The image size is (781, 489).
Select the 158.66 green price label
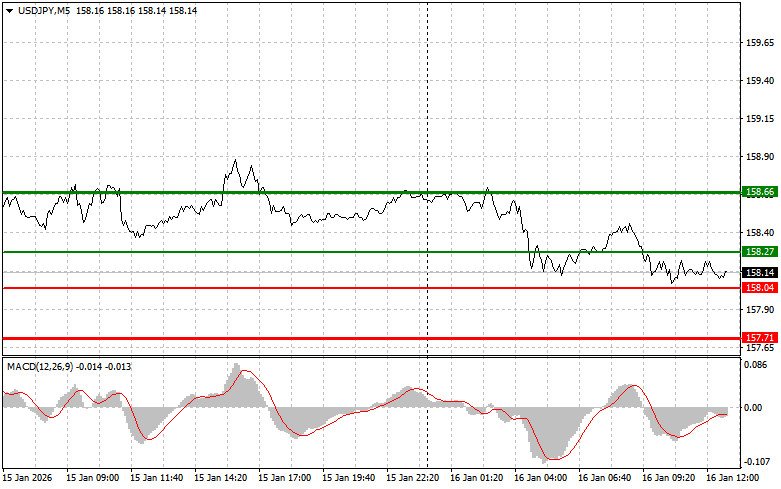[757, 191]
